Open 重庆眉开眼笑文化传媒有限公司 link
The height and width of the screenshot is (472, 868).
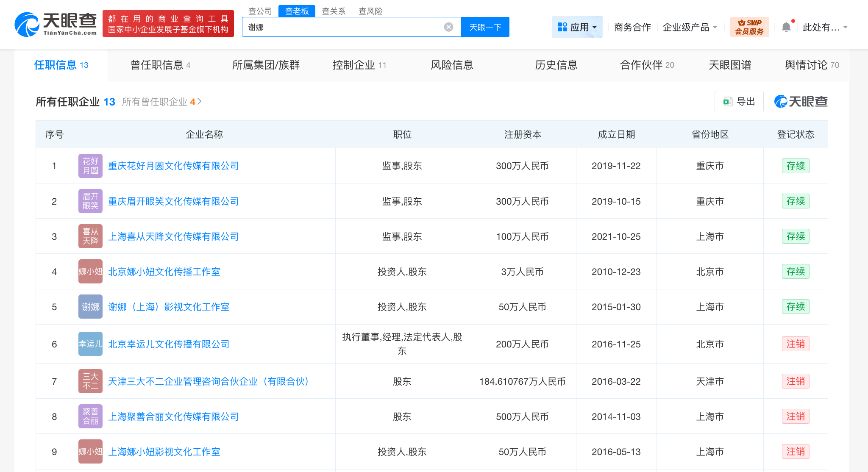173,201
